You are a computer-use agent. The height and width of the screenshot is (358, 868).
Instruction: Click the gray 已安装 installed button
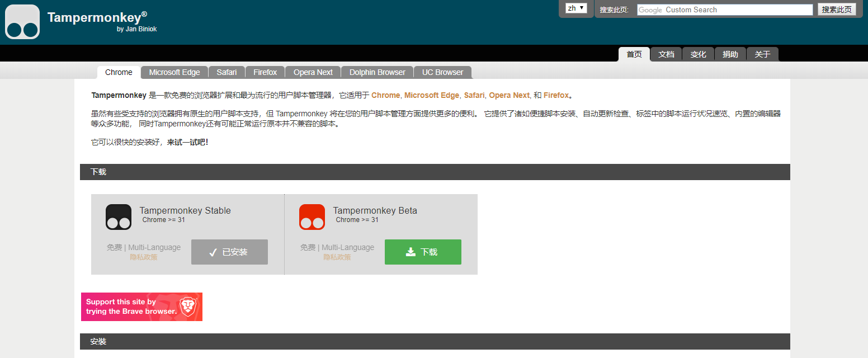(229, 252)
